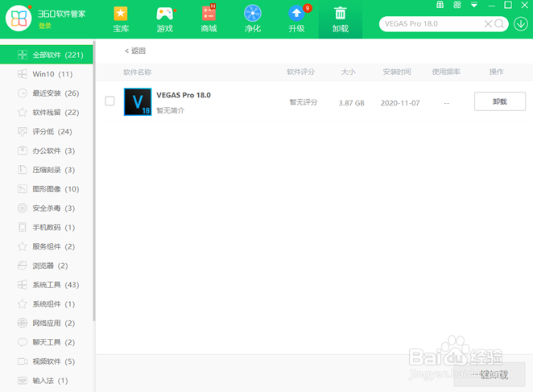The height and width of the screenshot is (392, 533).
Task: Select 服务组件 (2) category
Action: (x=46, y=246)
